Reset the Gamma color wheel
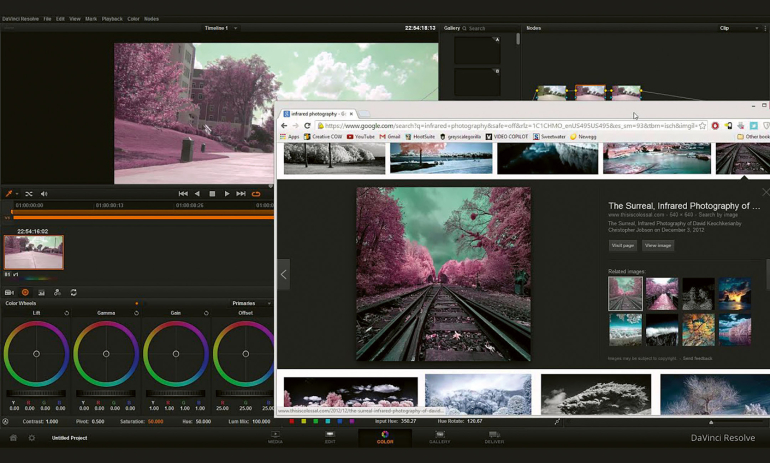Viewport: 770px width, 463px height. tap(136, 313)
